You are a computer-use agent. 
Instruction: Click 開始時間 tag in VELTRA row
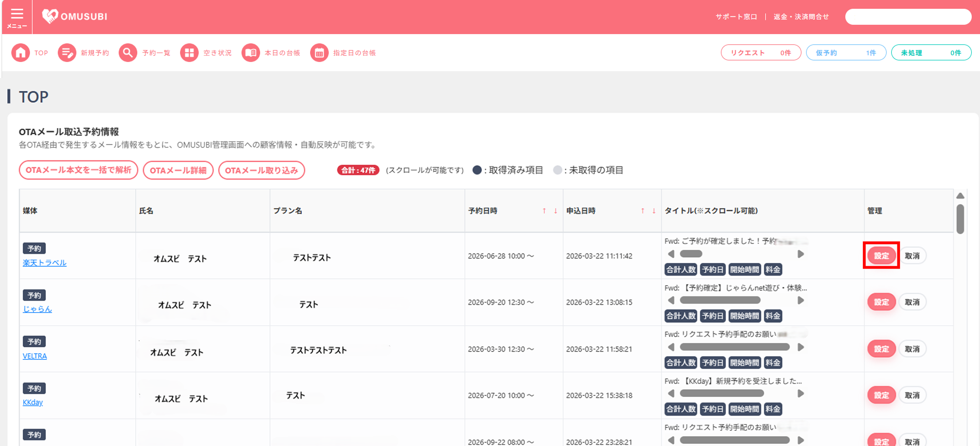coord(745,363)
